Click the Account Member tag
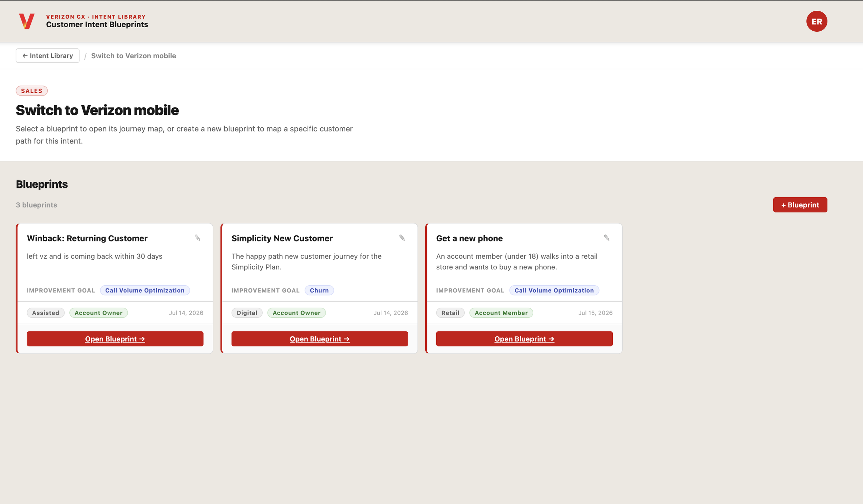 (501, 313)
